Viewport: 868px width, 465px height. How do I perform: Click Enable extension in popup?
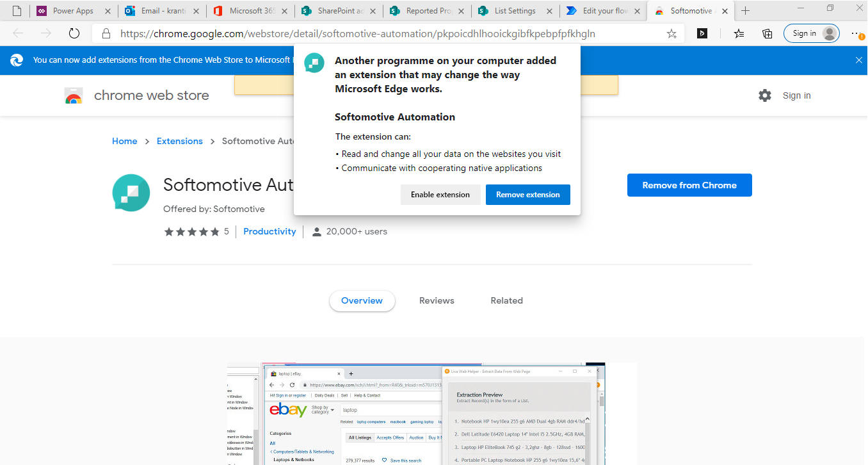(440, 195)
